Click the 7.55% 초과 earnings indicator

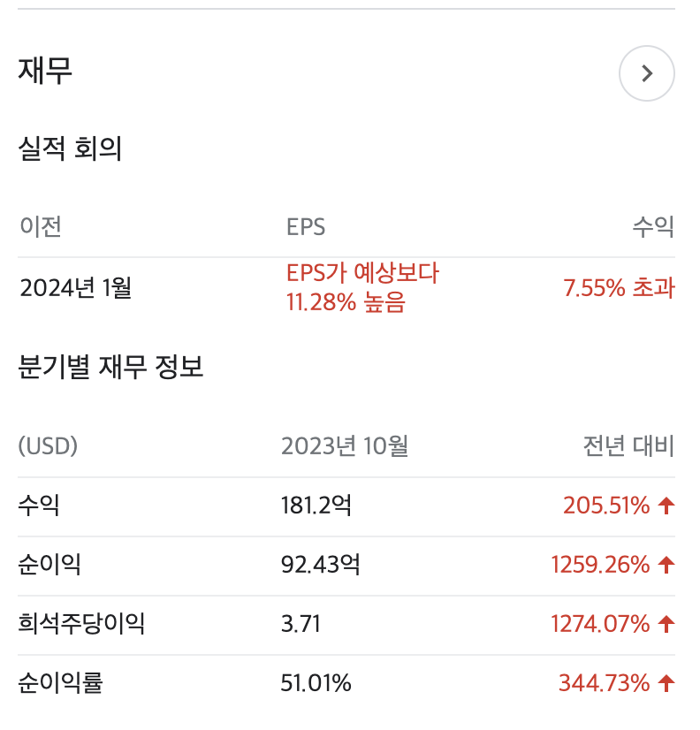coord(619,287)
